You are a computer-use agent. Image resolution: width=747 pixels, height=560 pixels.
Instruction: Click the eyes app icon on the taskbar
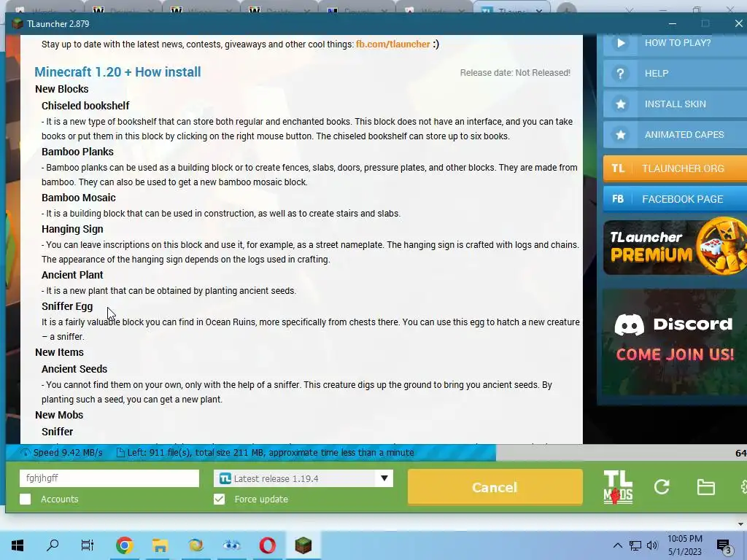(x=231, y=545)
